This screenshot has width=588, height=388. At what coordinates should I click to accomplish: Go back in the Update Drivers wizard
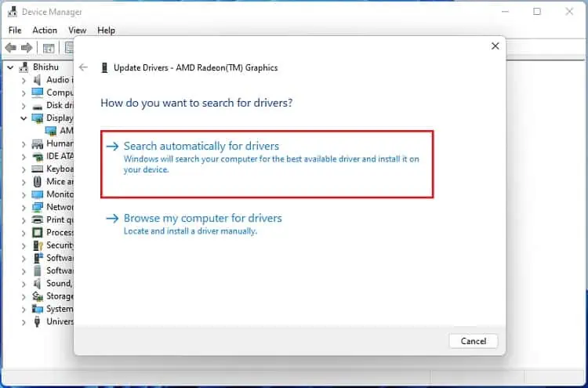pos(83,67)
